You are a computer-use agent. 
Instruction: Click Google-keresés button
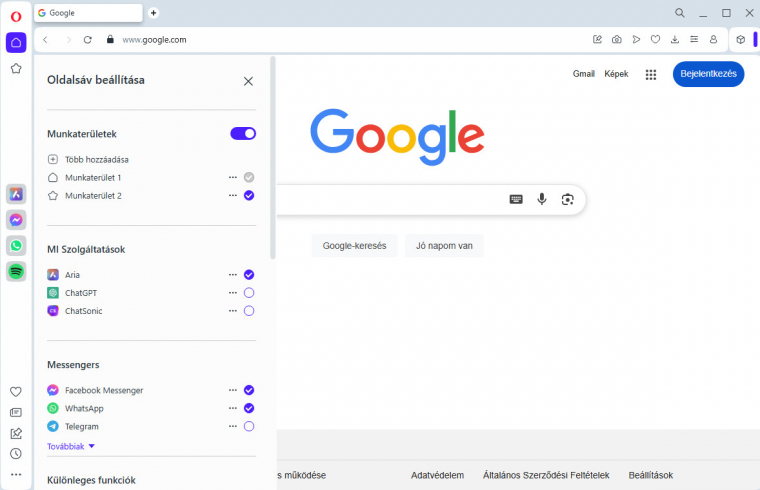(354, 246)
